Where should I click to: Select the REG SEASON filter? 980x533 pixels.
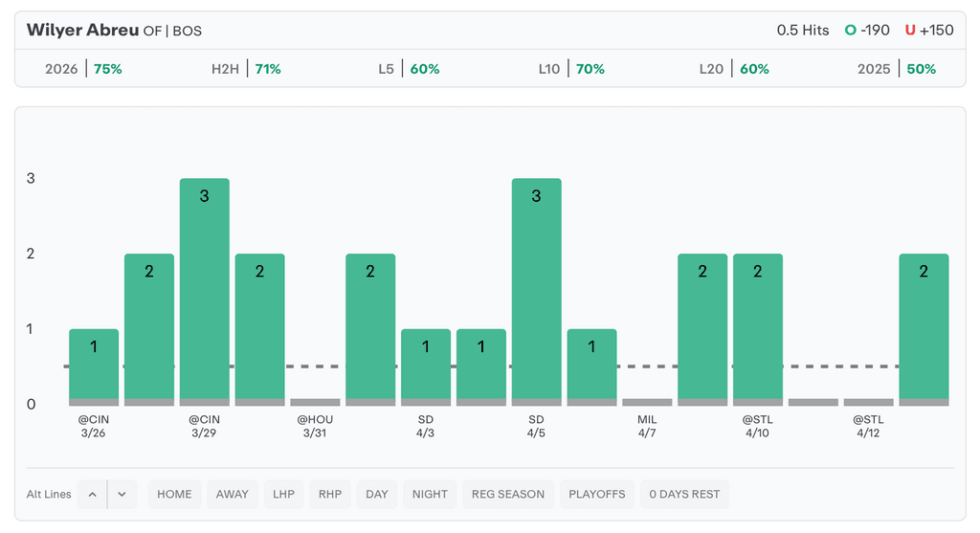(x=507, y=494)
